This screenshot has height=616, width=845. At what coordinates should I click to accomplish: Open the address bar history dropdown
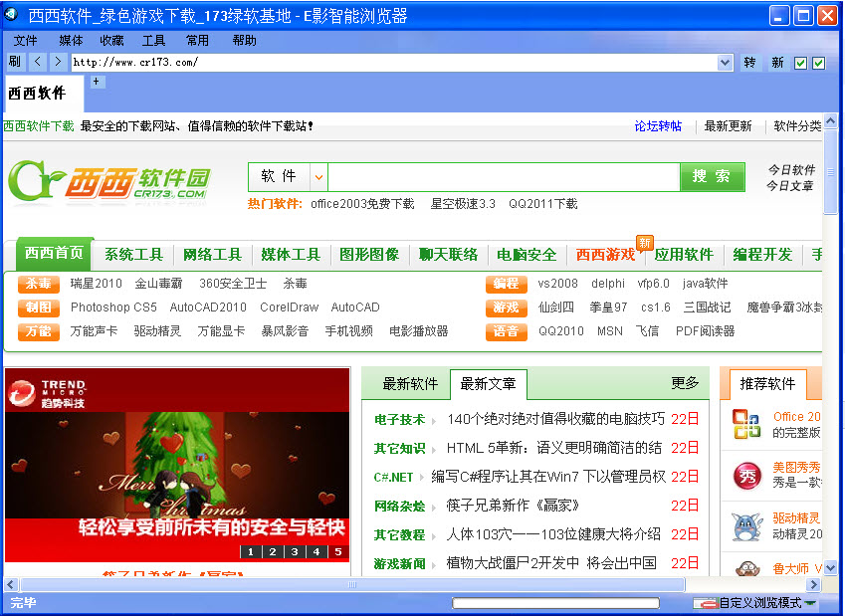[x=726, y=63]
